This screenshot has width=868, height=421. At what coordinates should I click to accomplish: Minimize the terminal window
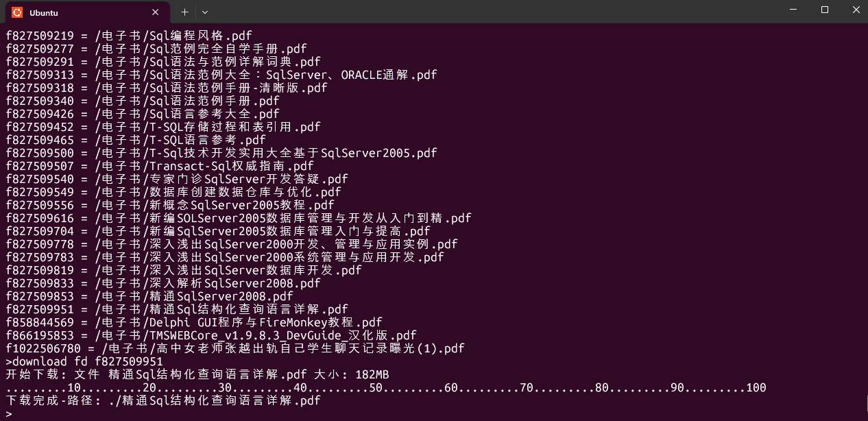click(x=793, y=10)
